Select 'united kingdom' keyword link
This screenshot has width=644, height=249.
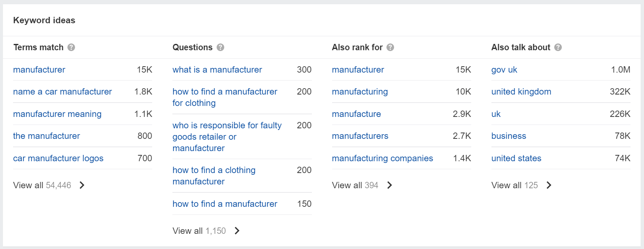521,92
